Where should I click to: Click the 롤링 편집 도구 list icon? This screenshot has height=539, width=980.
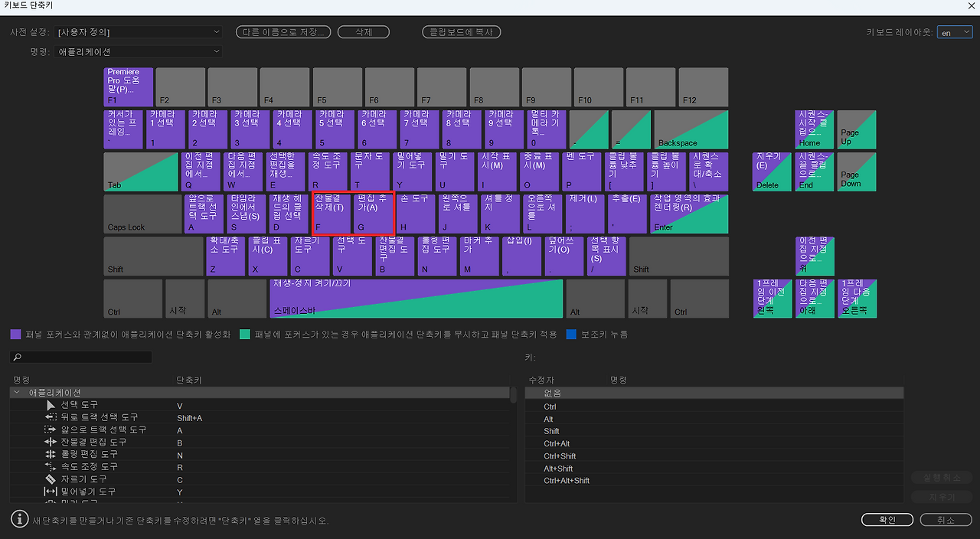point(51,454)
